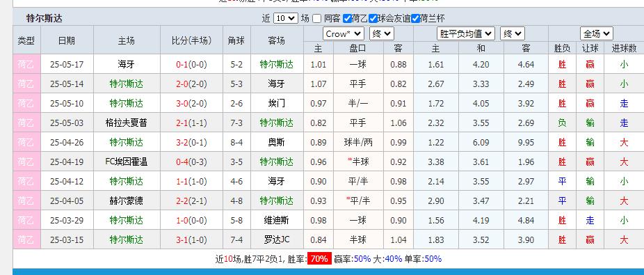Open 罗达JC team link
This screenshot has height=275, width=644.
pyautogui.click(x=277, y=239)
